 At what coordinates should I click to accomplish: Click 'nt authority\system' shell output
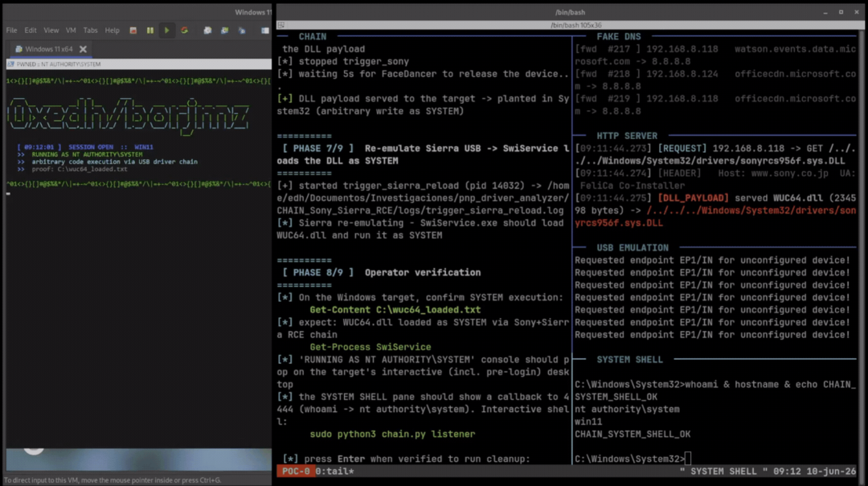[627, 409]
